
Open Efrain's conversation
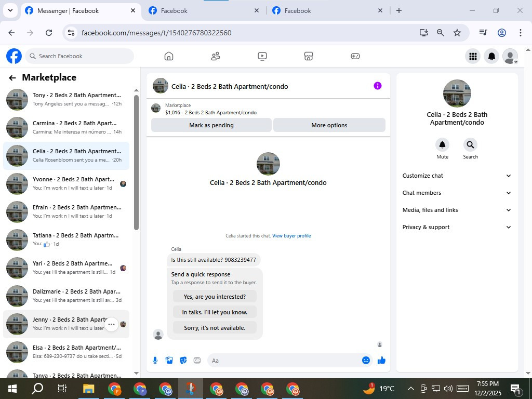pos(66,212)
